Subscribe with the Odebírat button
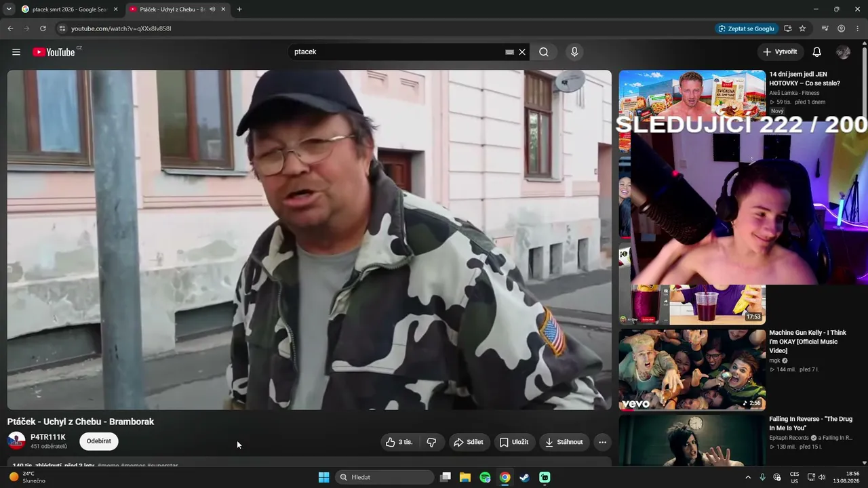This screenshot has width=868, height=488. click(x=99, y=441)
